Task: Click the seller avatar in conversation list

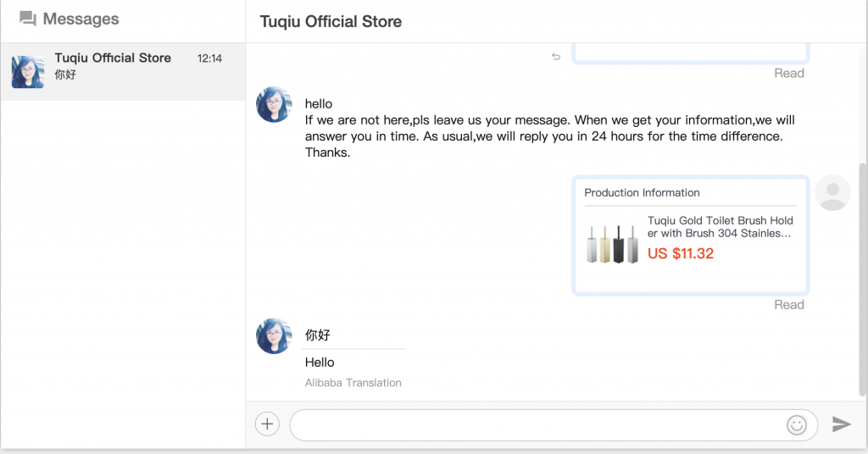Action: 28,72
